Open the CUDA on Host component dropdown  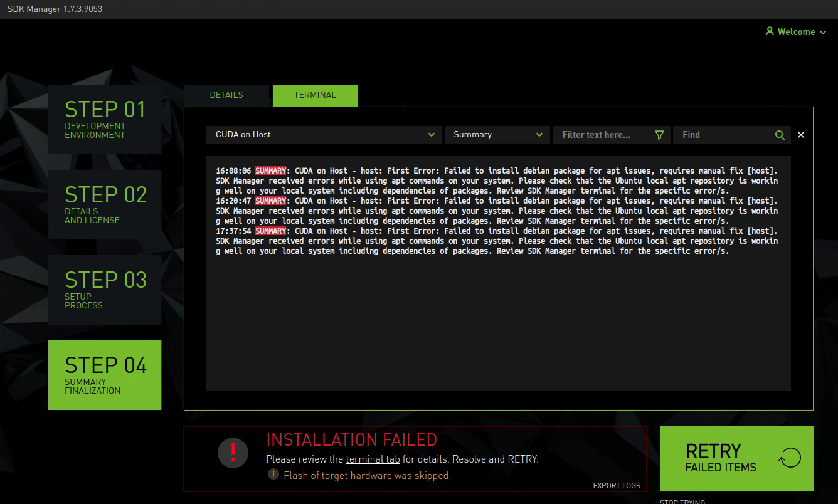coord(324,135)
